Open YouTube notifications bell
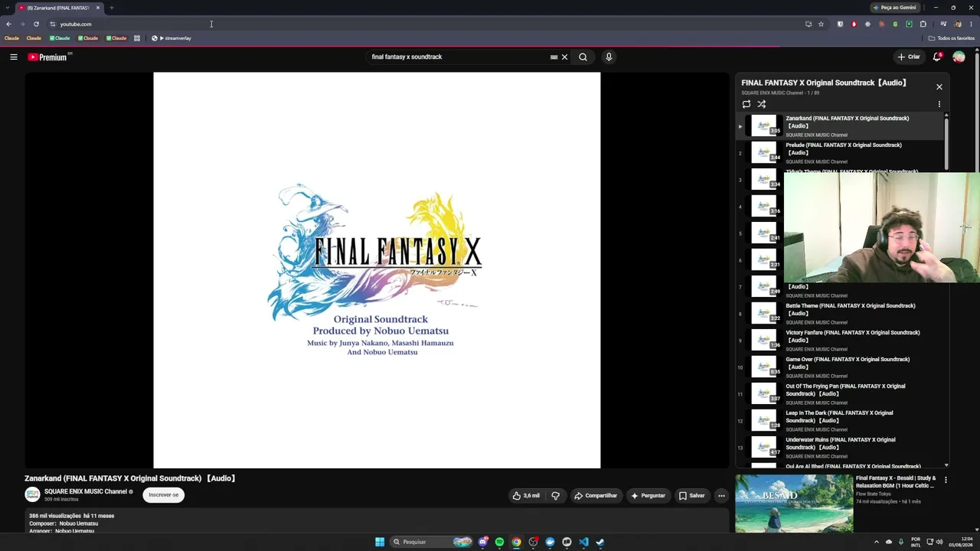 coord(937,57)
